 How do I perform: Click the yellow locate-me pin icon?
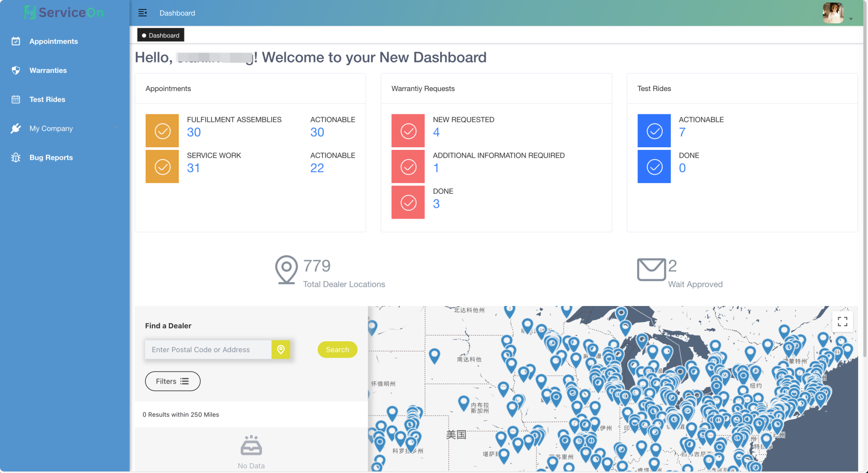click(281, 349)
